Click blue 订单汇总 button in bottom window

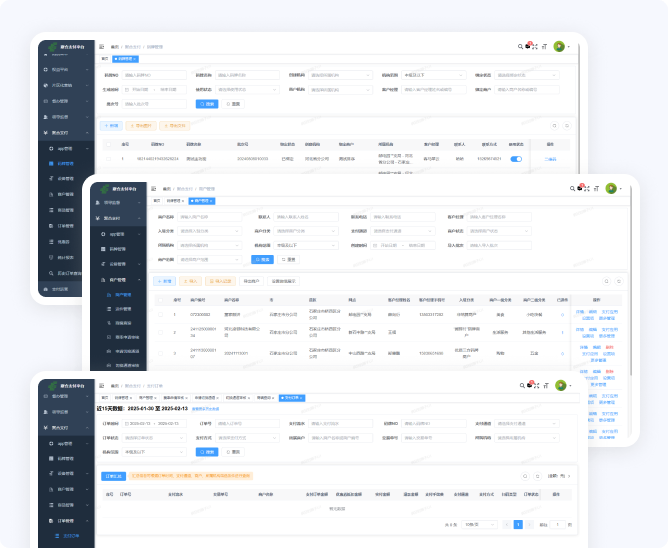pyautogui.click(x=113, y=476)
